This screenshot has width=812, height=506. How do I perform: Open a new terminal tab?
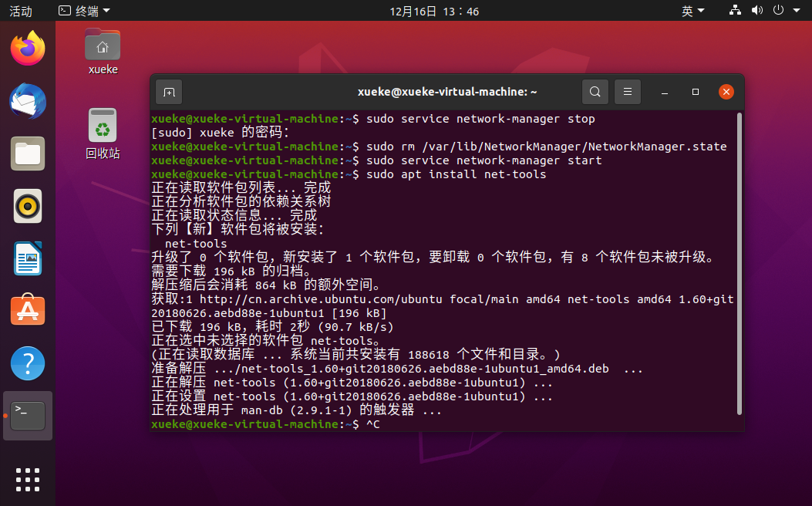point(168,91)
